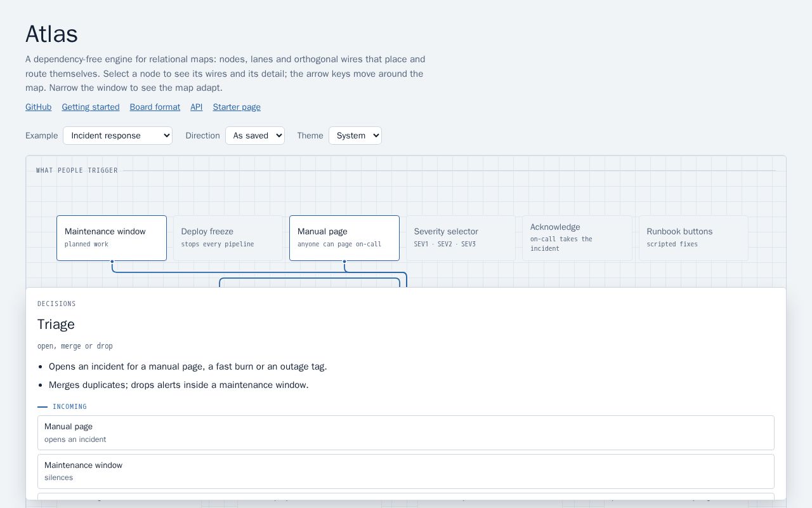812x508 pixels.
Task: Select the Maintenance window node
Action: pos(112,238)
